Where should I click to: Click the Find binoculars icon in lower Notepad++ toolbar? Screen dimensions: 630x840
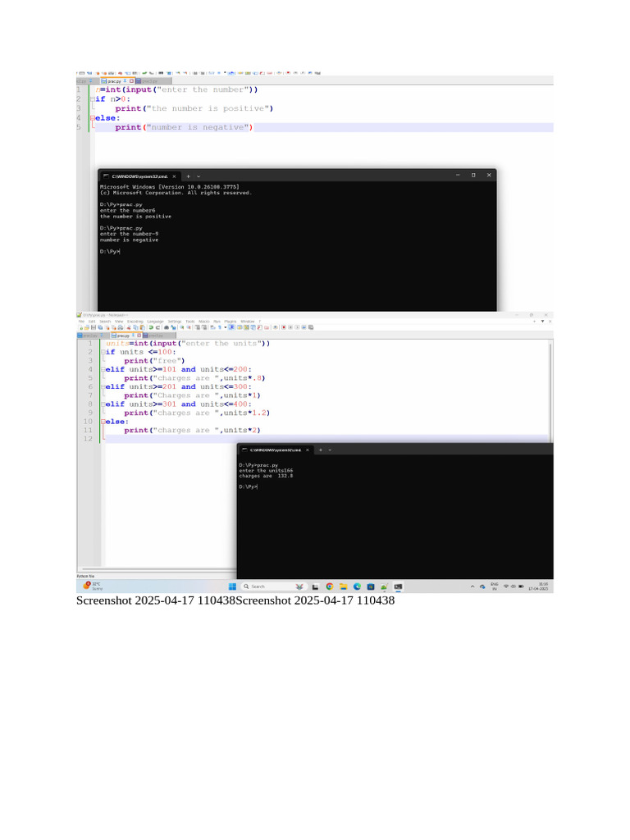(x=167, y=327)
